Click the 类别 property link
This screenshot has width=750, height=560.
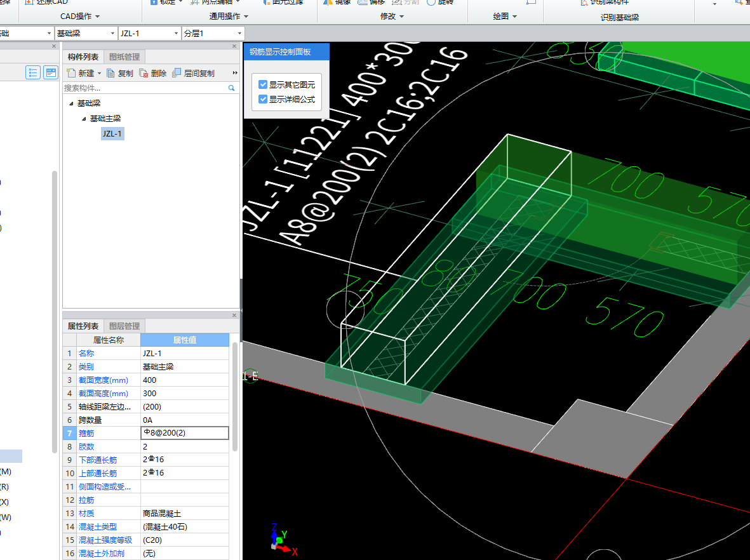click(86, 367)
